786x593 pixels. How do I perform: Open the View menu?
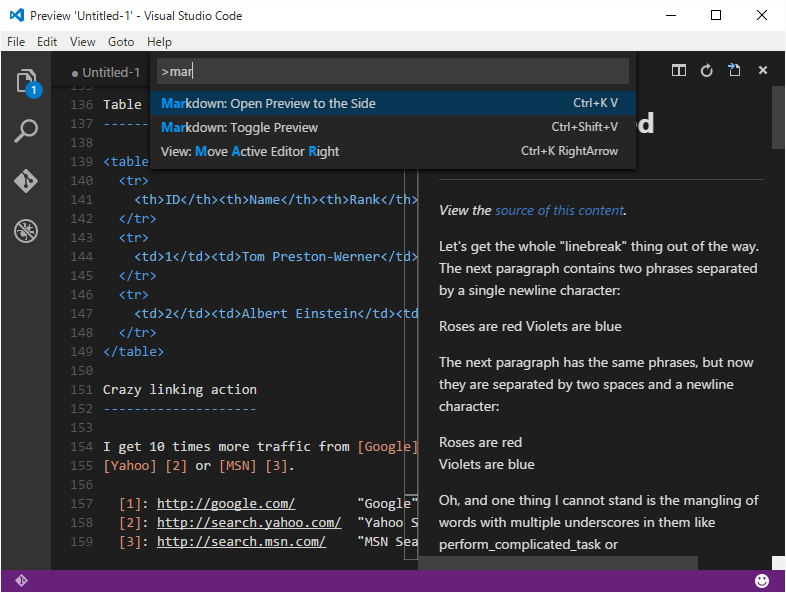click(82, 42)
